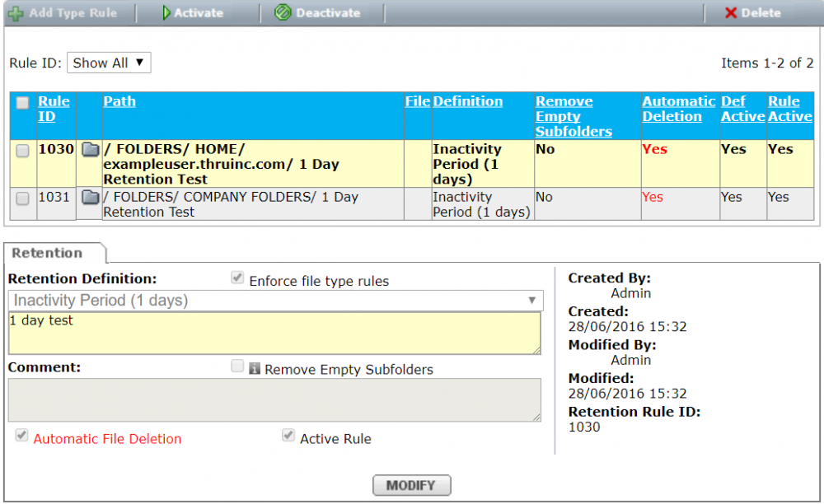824x504 pixels.
Task: Toggle the Enforce file type rules checkbox
Action: (x=237, y=278)
